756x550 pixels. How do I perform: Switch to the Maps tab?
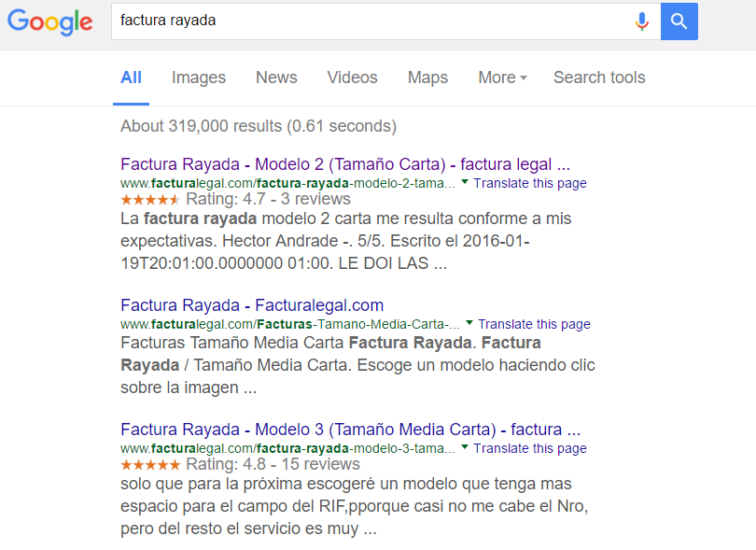tap(427, 78)
